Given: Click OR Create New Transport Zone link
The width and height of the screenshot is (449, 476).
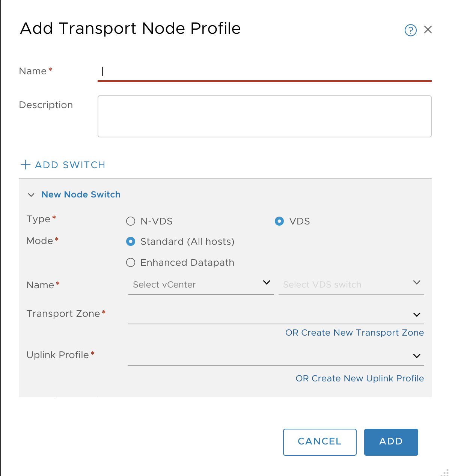Looking at the screenshot, I should tap(354, 333).
